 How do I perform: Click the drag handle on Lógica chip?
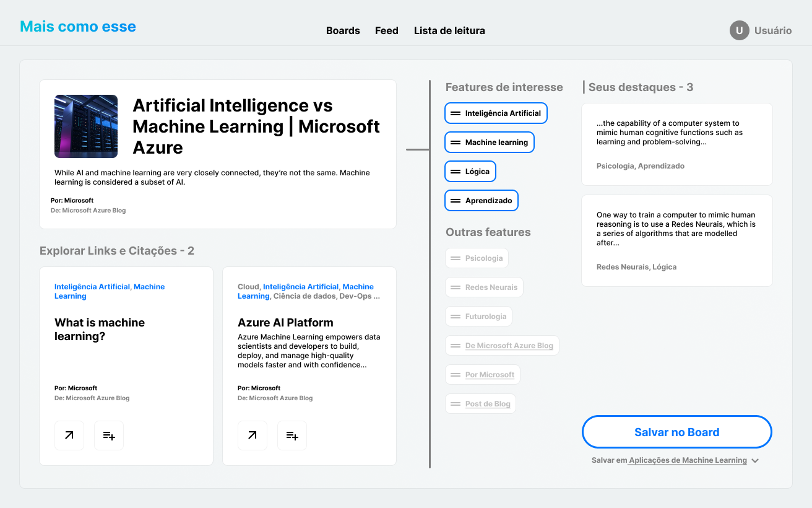(x=456, y=172)
